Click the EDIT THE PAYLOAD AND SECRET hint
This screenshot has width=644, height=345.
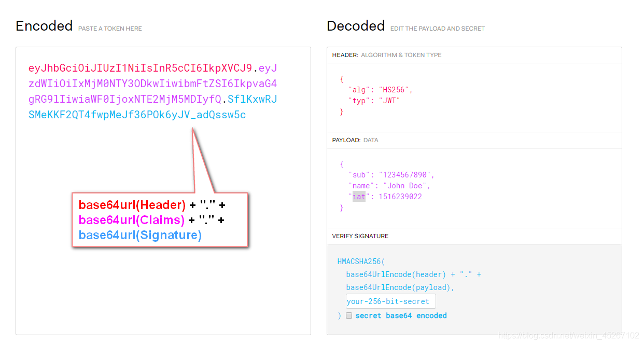437,29
